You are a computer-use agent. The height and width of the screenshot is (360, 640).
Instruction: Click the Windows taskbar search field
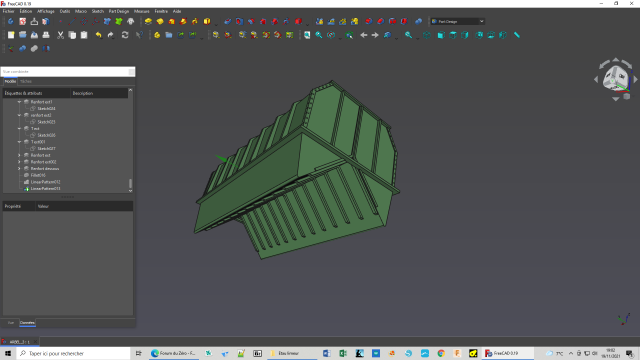pos(73,353)
